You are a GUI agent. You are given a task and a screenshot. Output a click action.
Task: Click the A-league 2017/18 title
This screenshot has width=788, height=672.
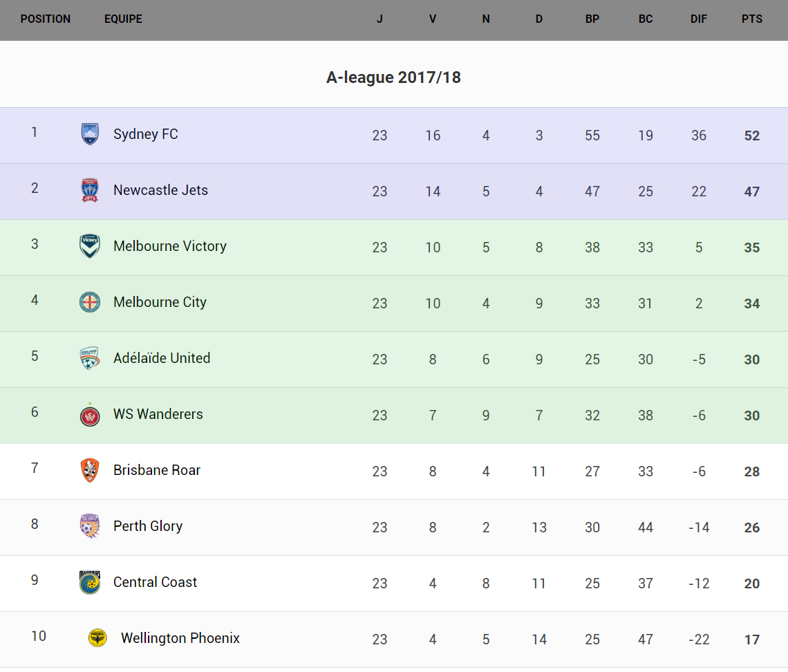point(393,77)
